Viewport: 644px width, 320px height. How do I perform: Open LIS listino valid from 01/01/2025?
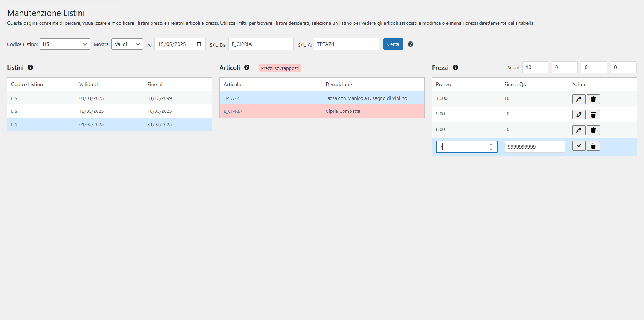coord(14,98)
